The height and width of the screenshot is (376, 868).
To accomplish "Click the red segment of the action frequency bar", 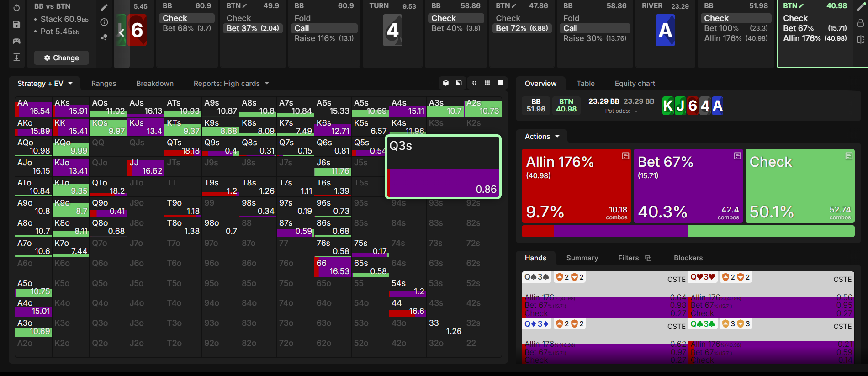I will coord(538,231).
